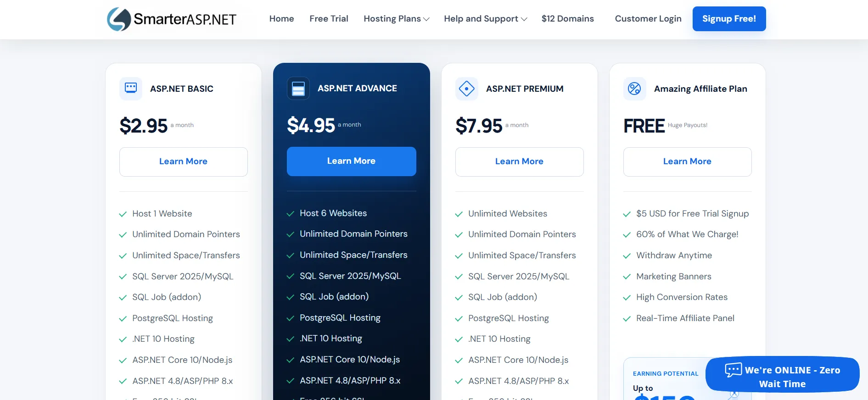Screen dimensions: 868x400
Task: Click the Affiliate Plan percent icon
Action: 635,89
